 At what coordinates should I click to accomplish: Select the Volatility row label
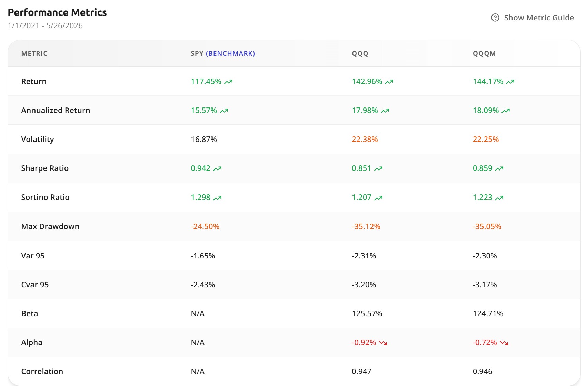[x=38, y=139]
